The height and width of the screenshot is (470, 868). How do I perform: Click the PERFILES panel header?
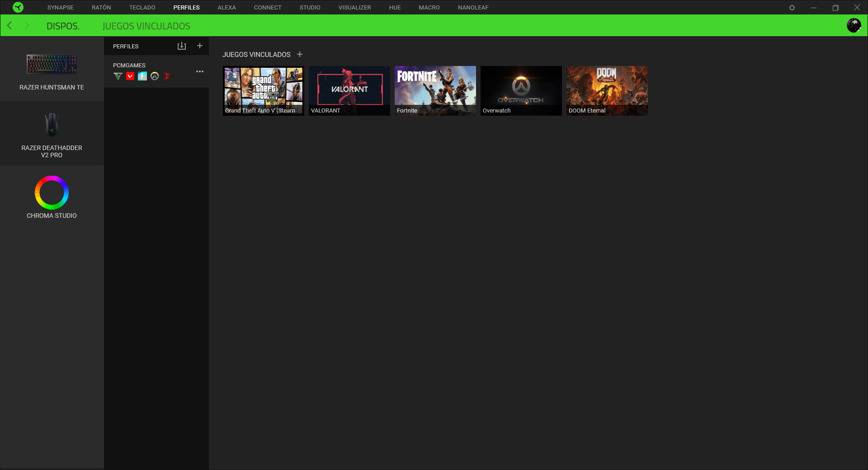click(x=126, y=47)
